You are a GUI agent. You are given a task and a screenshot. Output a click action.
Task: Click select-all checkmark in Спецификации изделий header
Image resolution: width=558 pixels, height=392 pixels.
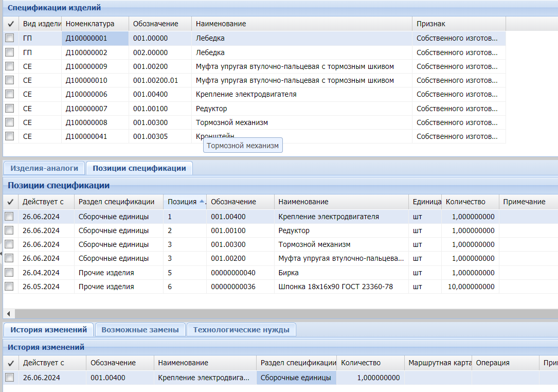click(10, 24)
